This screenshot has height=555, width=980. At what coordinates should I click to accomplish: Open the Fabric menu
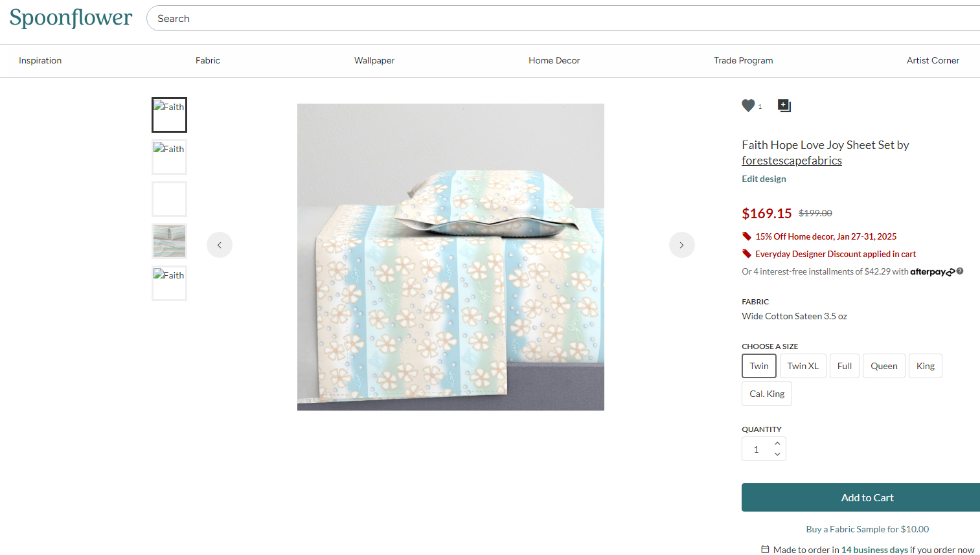(x=207, y=60)
